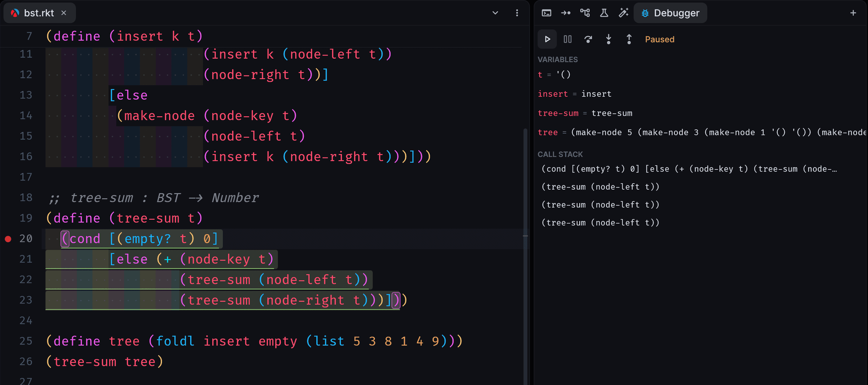Click the editor vertical scrollbar thumb
The image size is (868, 385).
[525, 256]
